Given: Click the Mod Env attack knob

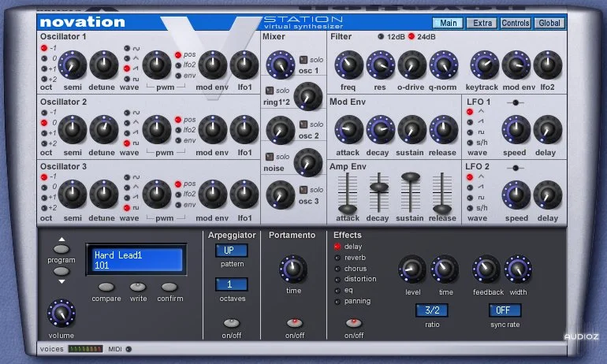Looking at the screenshot, I should click(x=348, y=129).
